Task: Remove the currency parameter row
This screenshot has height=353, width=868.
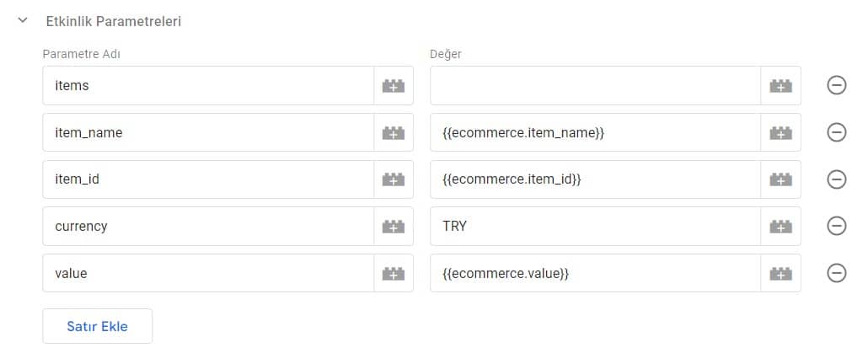Action: click(837, 227)
